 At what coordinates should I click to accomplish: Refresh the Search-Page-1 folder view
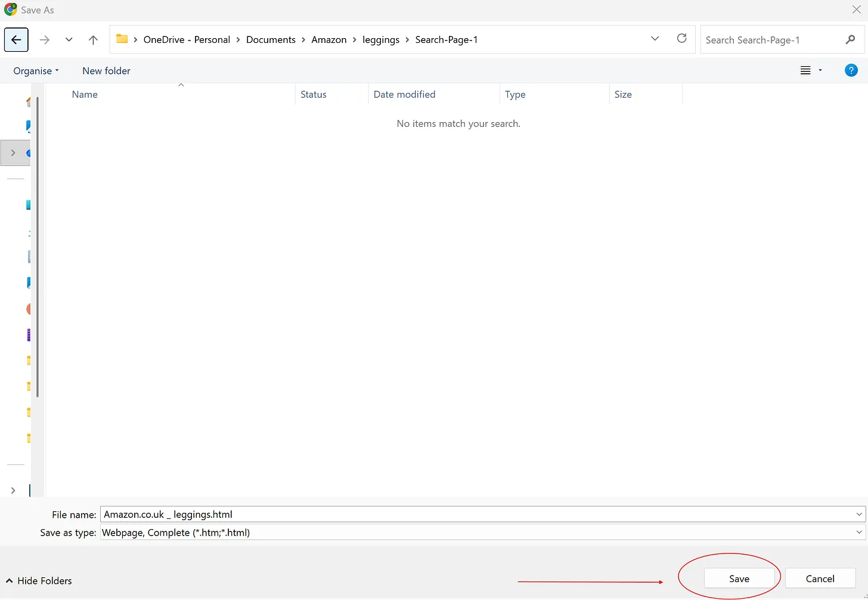click(x=681, y=39)
